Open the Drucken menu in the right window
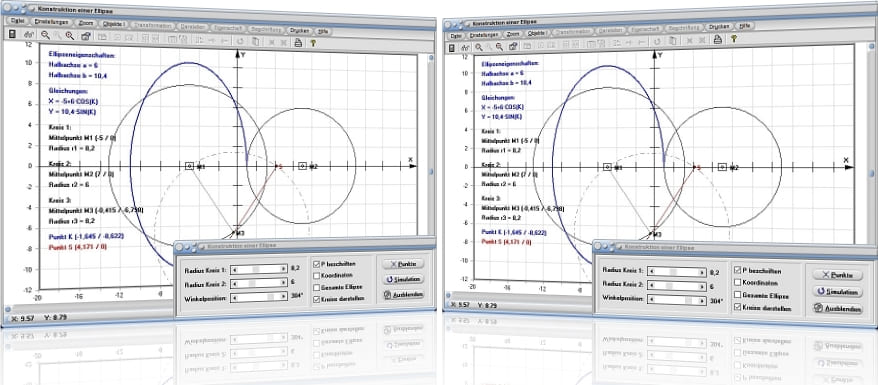The height and width of the screenshot is (385, 878). coord(720,26)
